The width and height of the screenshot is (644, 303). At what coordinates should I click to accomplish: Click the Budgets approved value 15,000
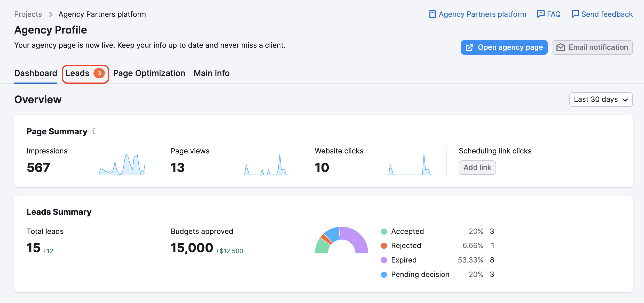pyautogui.click(x=192, y=248)
